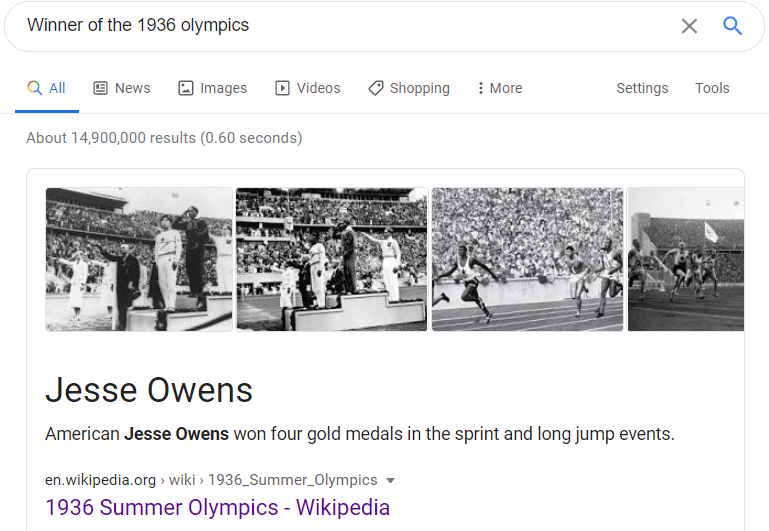Open the 1936 Summer Olympics - Wikipedia link

point(217,507)
